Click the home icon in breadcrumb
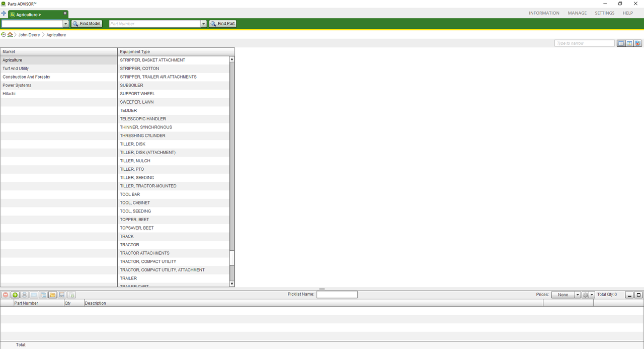 tap(10, 35)
